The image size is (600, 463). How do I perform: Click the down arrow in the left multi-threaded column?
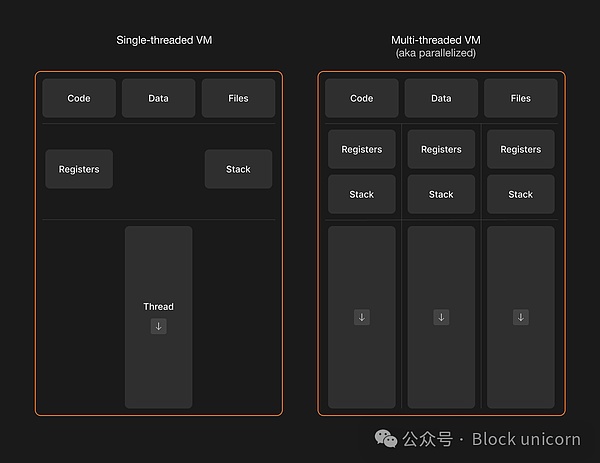click(x=362, y=317)
